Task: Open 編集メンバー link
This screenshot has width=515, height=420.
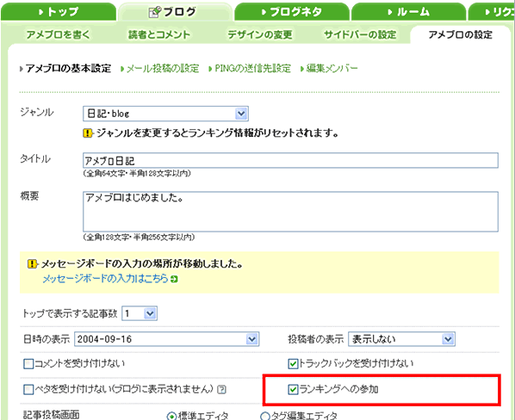Action: [332, 68]
